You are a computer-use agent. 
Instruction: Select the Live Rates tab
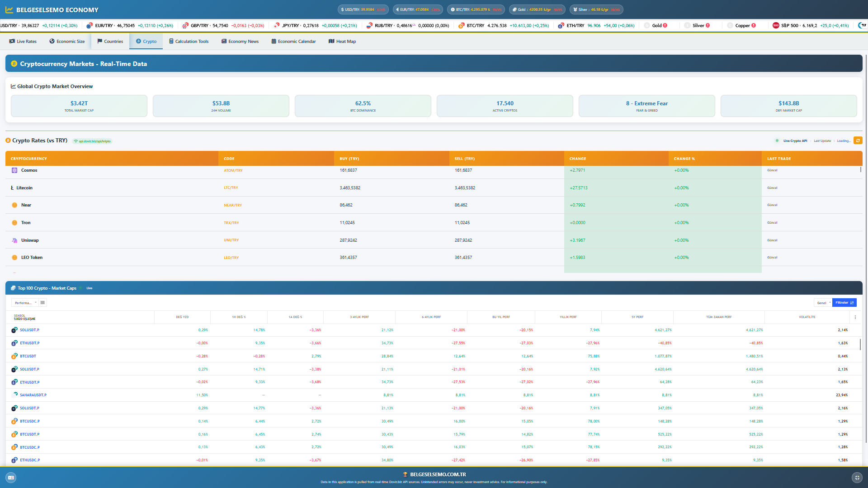[x=23, y=42]
